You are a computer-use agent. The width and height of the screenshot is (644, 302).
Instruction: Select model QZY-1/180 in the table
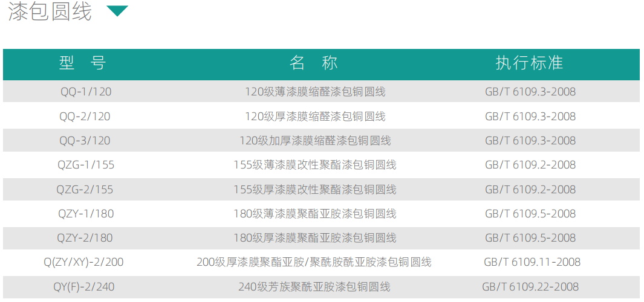tap(85, 214)
